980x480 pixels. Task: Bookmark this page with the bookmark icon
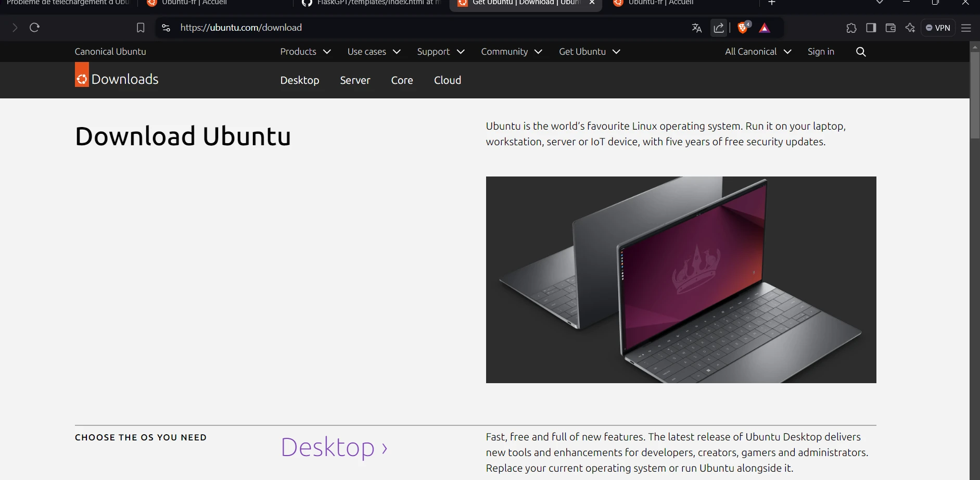141,28
